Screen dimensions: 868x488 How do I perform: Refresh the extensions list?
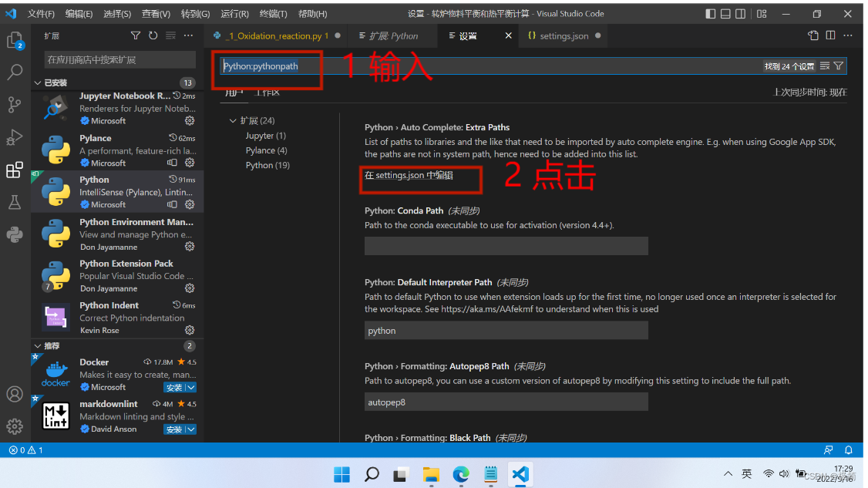pyautogui.click(x=153, y=35)
